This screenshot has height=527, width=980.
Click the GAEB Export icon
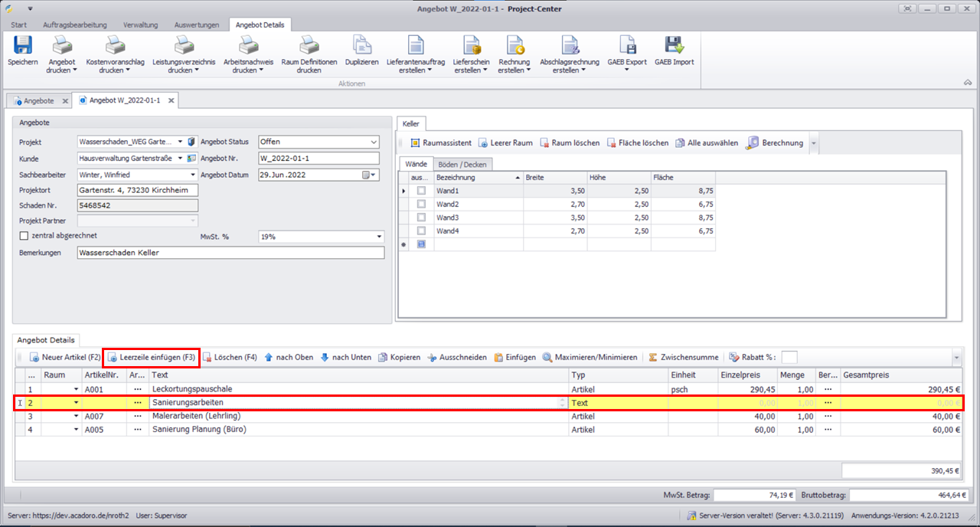pos(627,45)
